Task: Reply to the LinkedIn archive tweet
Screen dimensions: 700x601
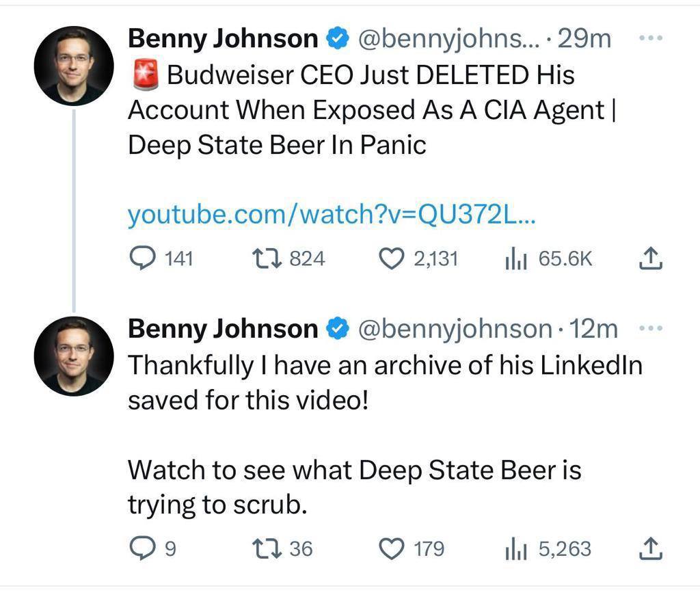Action: 142,548
